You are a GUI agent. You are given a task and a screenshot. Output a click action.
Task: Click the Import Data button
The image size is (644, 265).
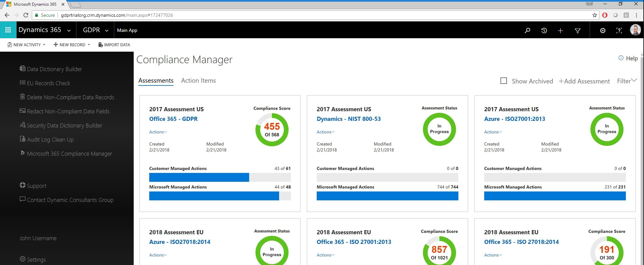114,45
